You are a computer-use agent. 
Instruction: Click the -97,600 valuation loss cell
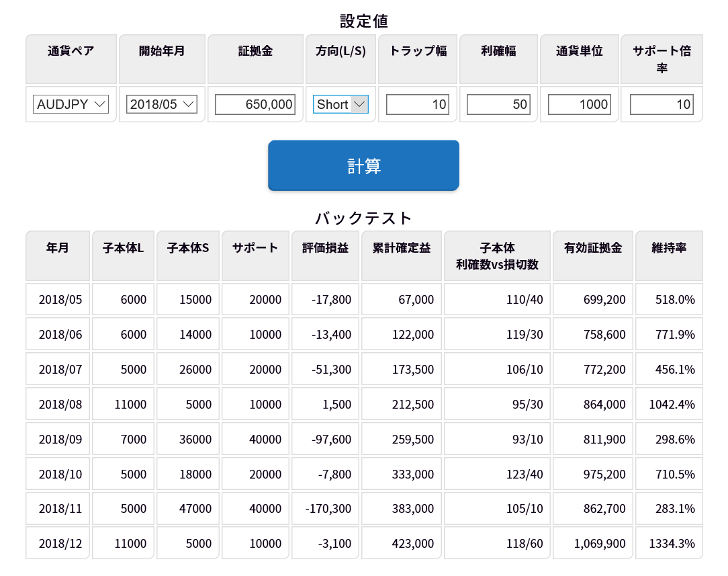[x=326, y=439]
